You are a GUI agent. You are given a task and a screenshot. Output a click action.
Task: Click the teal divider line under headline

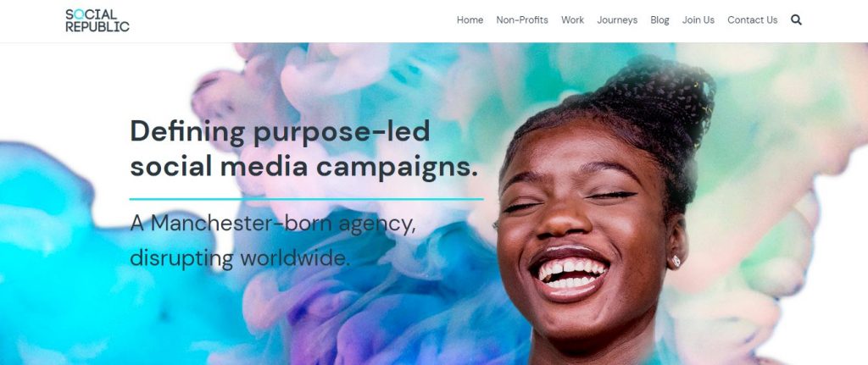(x=306, y=198)
